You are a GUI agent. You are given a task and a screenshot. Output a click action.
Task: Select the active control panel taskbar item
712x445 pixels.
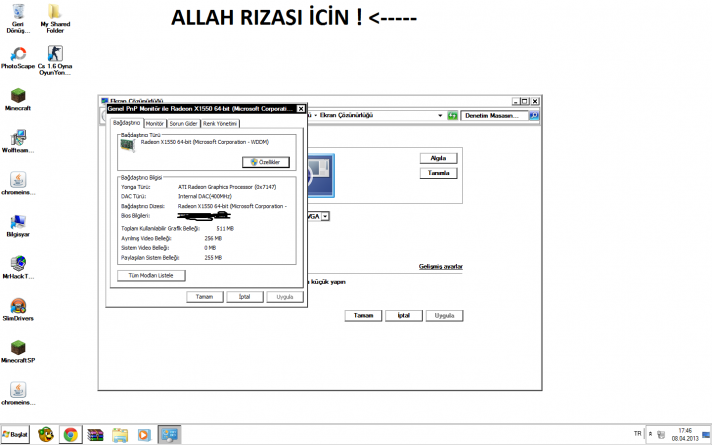pos(169,435)
